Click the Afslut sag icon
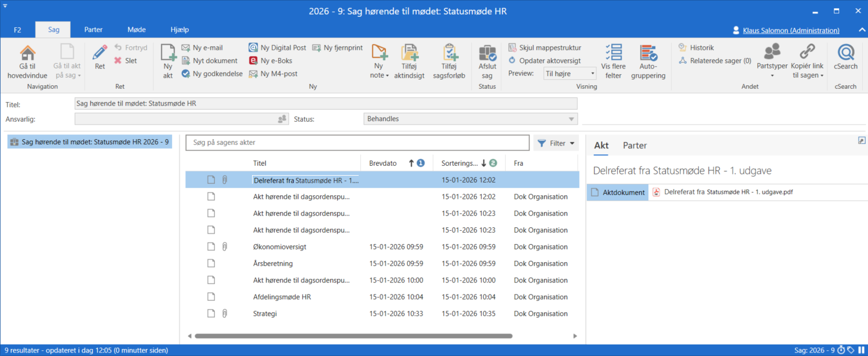This screenshot has width=868, height=356. pyautogui.click(x=487, y=54)
